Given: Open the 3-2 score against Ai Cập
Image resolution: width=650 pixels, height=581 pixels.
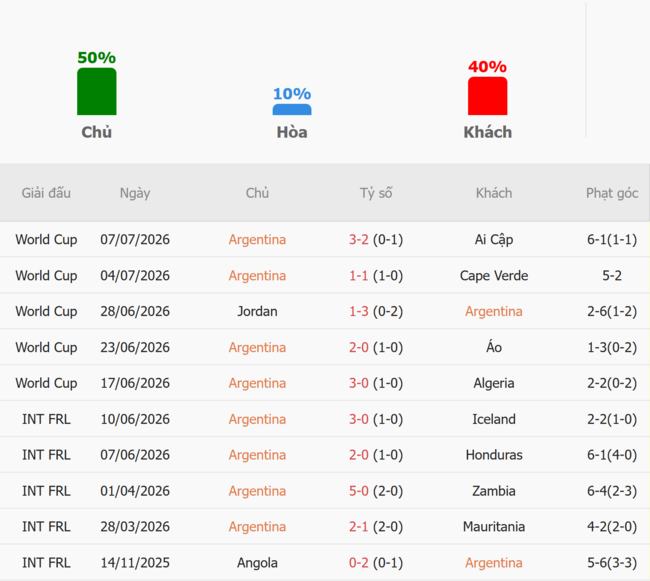Looking at the screenshot, I should [359, 240].
